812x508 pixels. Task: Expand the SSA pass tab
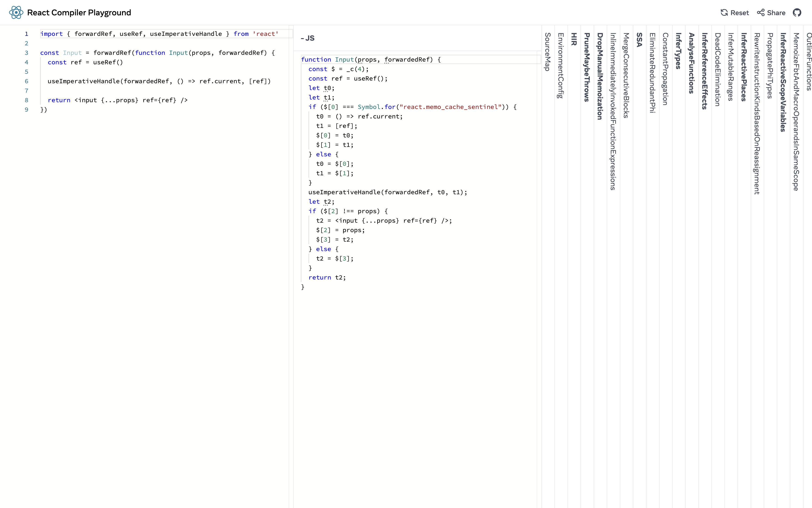[x=639, y=40]
